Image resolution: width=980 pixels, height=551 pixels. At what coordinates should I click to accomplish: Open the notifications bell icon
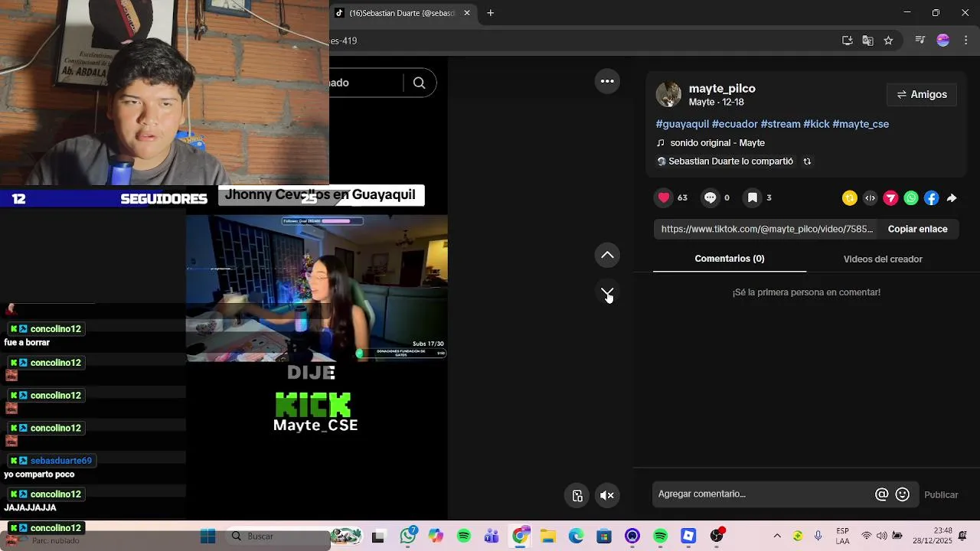[963, 536]
